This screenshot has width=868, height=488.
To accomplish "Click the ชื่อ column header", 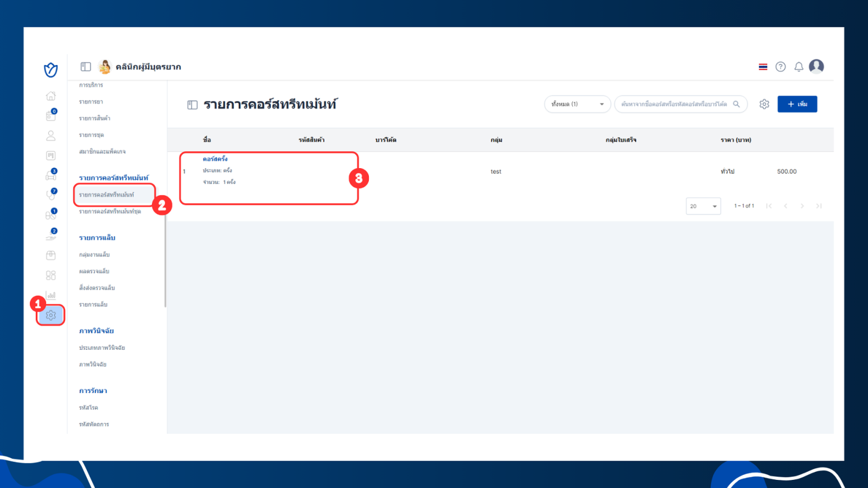I will click(x=207, y=140).
